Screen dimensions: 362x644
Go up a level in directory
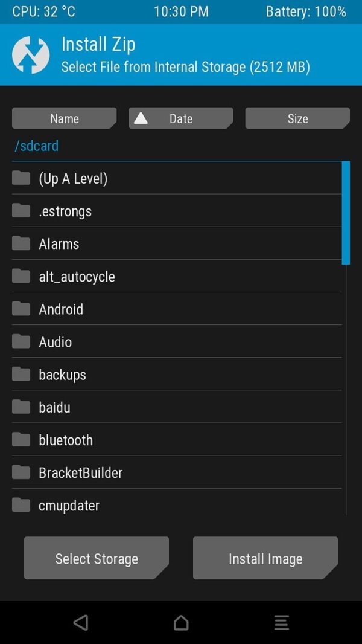coord(73,179)
